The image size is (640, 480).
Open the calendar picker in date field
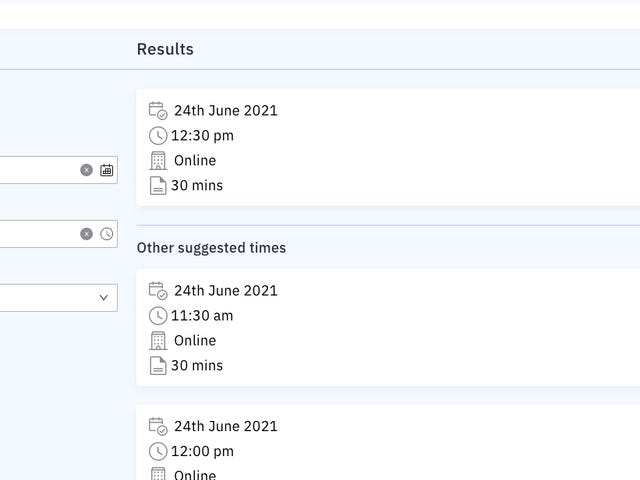click(107, 170)
